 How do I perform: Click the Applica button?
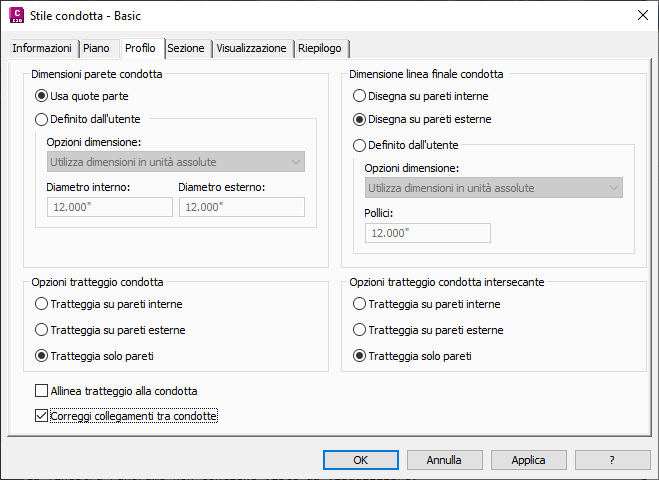tap(528, 460)
